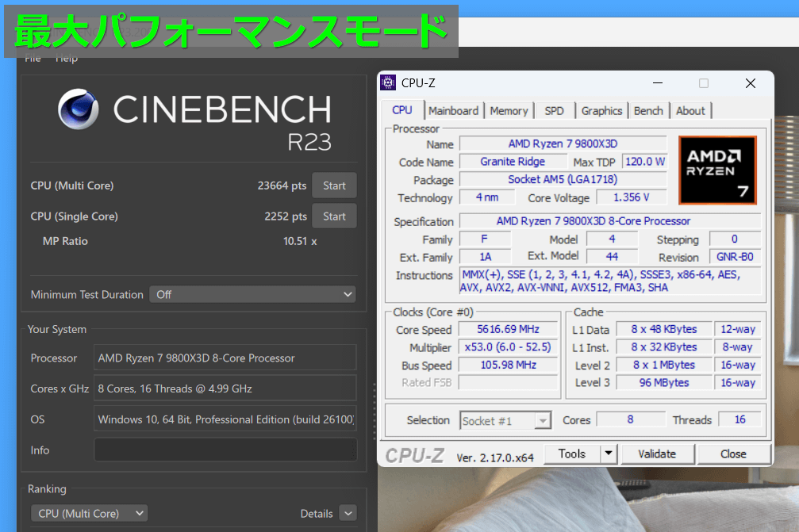Image resolution: width=799 pixels, height=532 pixels.
Task: Open the About tab in CPU-Z
Action: [x=690, y=111]
